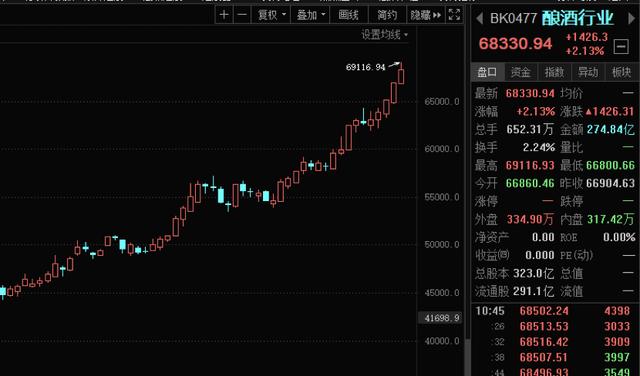640x376 pixels.
Task: Click the 69116.94 high price marker
Action: pos(365,67)
